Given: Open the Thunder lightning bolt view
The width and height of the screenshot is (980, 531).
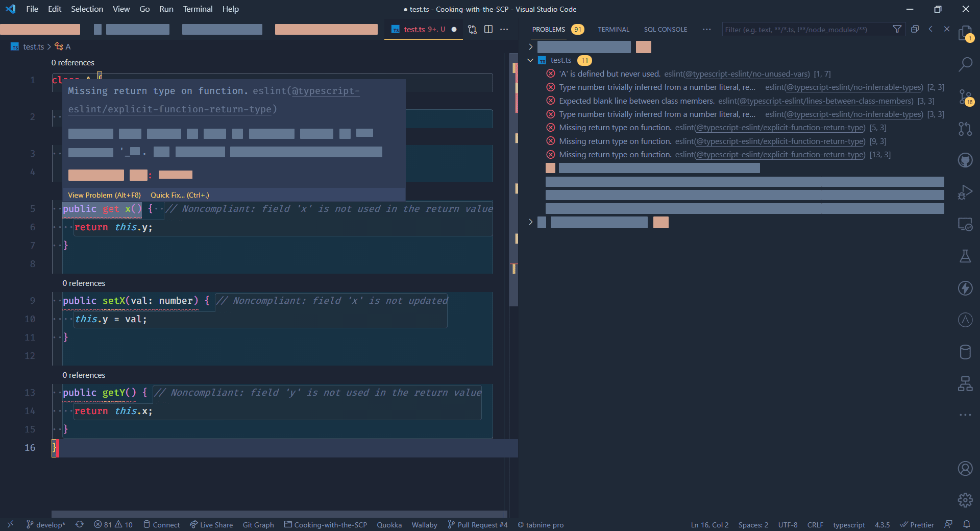Looking at the screenshot, I should click(965, 288).
